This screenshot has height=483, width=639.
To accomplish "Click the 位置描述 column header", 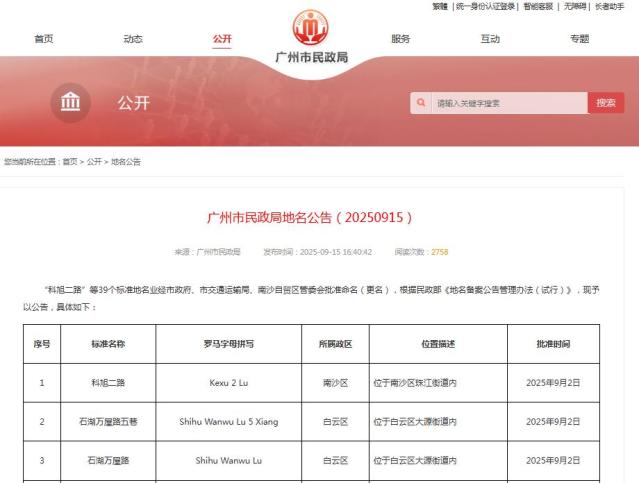I will coord(438,344).
